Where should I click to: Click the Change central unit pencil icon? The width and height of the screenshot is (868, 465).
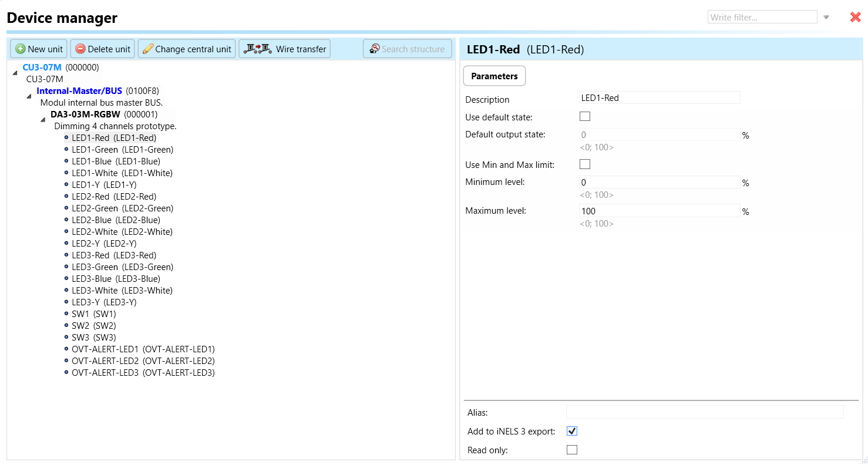(x=148, y=49)
